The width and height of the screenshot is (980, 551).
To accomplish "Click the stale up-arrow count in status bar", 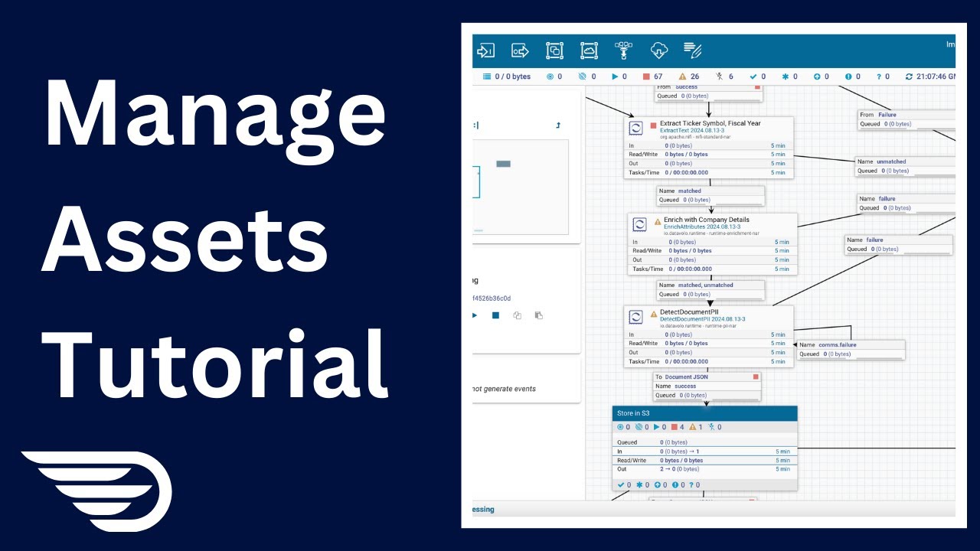I will [x=822, y=77].
